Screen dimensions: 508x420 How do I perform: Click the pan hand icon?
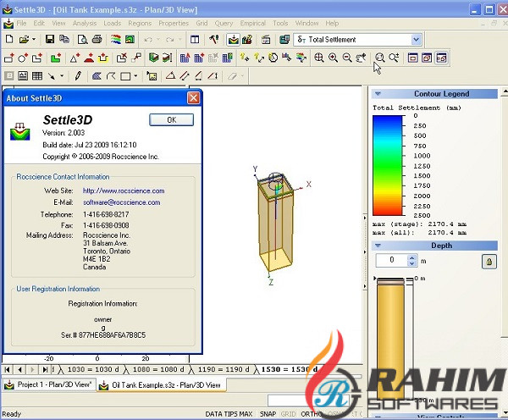point(361,58)
